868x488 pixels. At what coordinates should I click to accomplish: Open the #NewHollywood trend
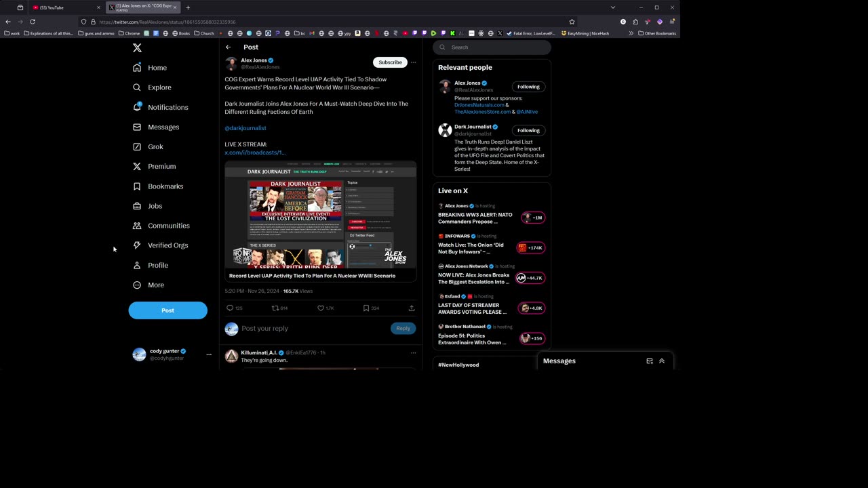click(458, 365)
